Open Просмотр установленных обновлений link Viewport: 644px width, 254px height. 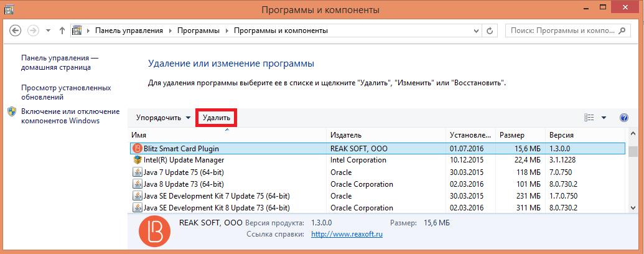click(66, 93)
